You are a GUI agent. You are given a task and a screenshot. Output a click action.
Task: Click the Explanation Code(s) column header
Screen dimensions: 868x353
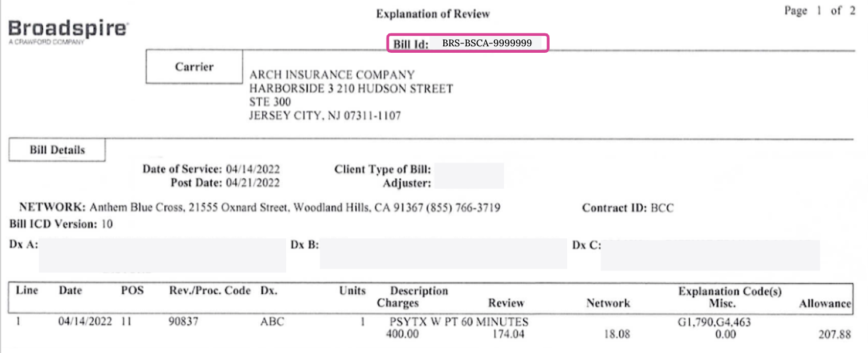730,291
